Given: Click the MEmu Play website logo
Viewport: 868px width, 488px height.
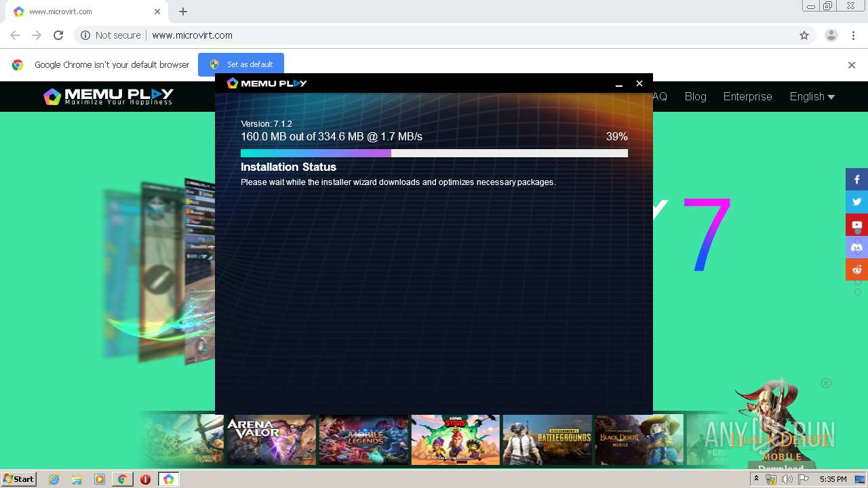Looking at the screenshot, I should [x=108, y=97].
